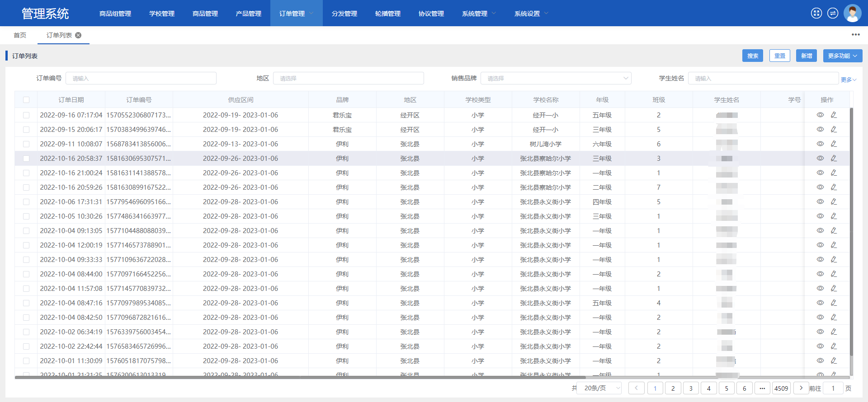Expand the 订单管理 menu
Screen dimensions: 868x402
coord(296,14)
